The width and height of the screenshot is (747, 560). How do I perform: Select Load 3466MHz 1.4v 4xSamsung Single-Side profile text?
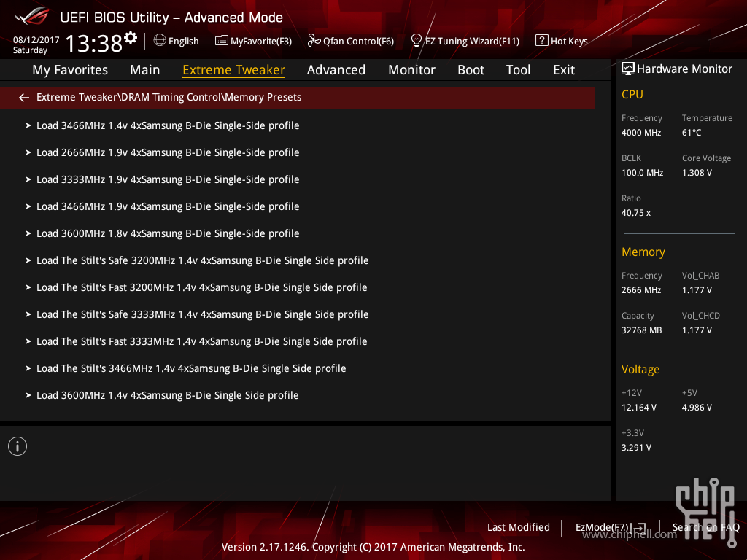[168, 125]
